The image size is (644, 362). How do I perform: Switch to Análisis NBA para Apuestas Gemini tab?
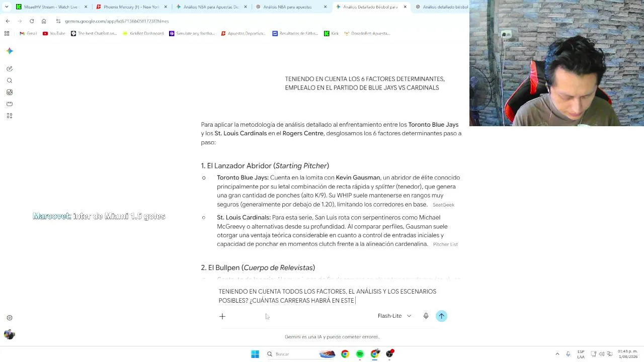211,7
